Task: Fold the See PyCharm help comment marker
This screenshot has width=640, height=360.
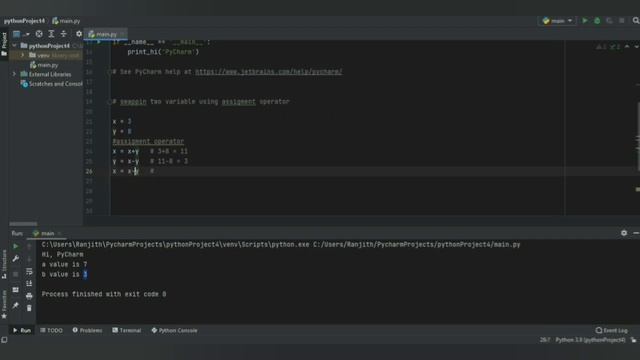Action: [109, 72]
